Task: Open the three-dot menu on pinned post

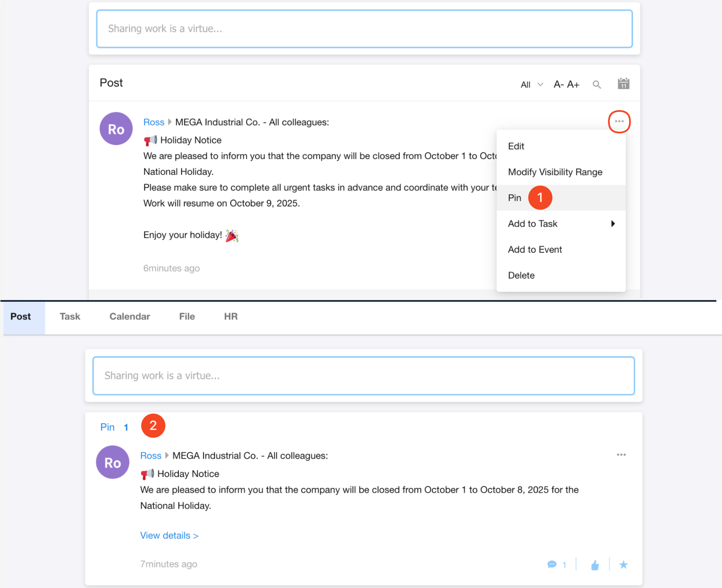Action: [x=621, y=455]
